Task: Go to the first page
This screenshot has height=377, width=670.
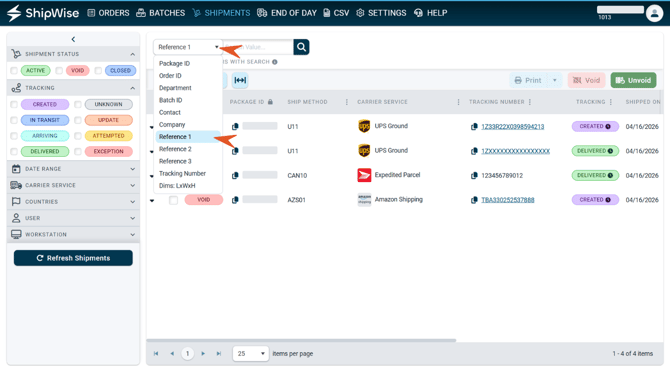Action: click(x=156, y=354)
